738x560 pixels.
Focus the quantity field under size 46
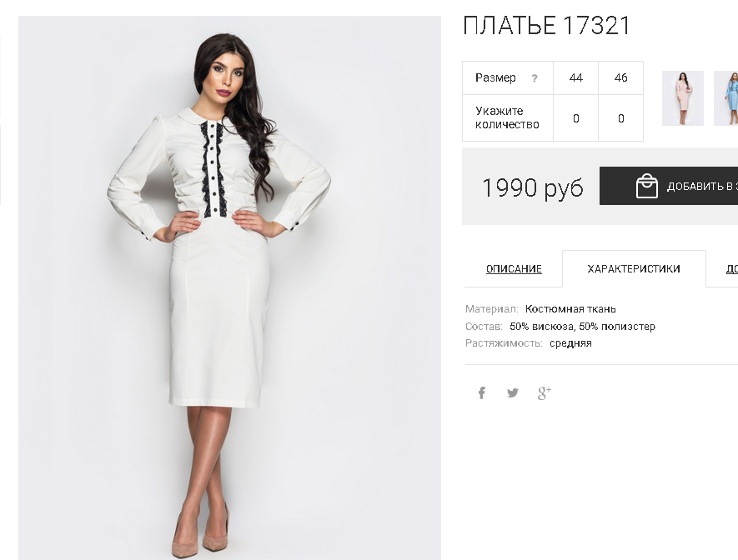[620, 118]
